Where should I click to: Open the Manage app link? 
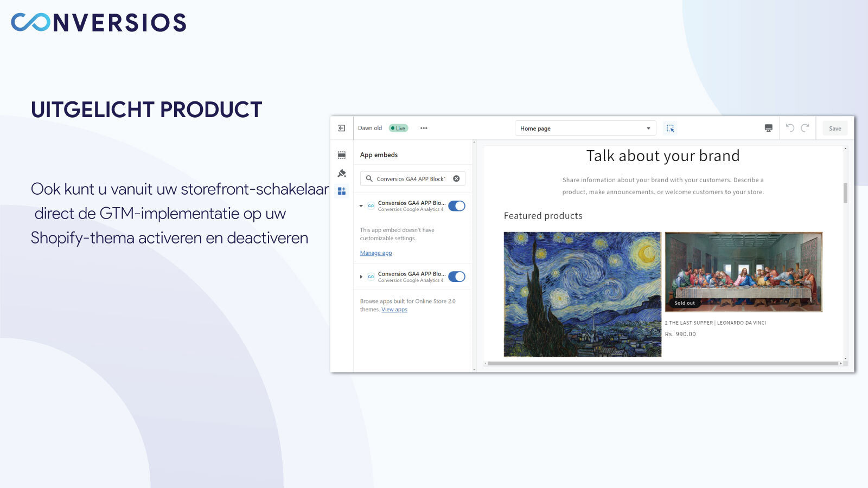tap(376, 253)
